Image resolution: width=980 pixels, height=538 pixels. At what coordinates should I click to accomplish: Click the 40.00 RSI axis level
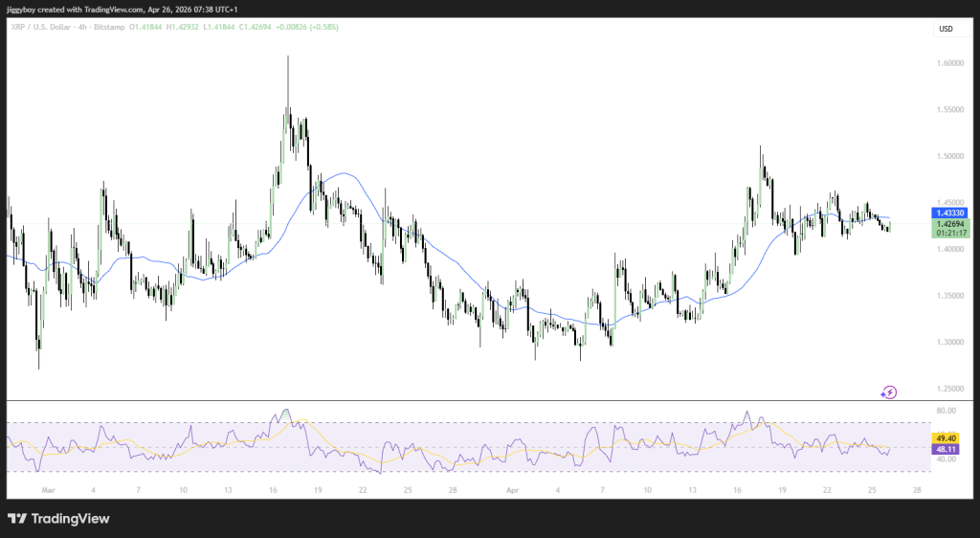click(x=945, y=460)
